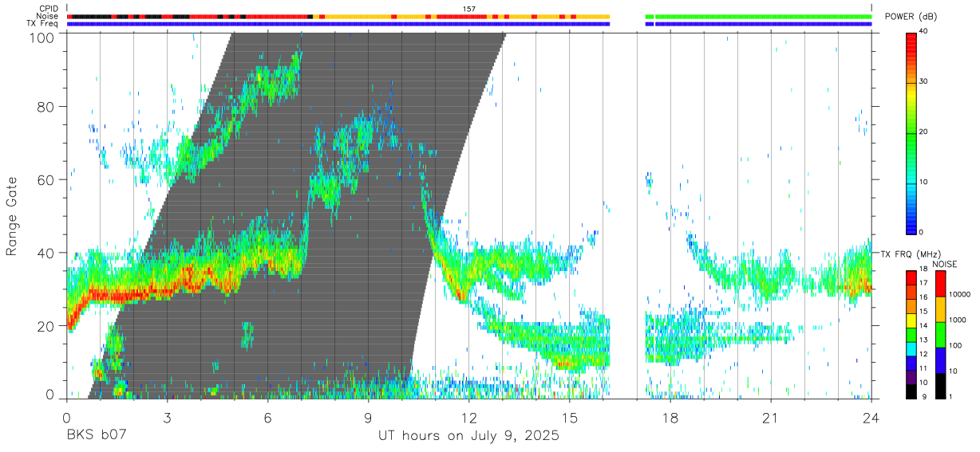Click the 100 label on the NOISE scale

click(x=955, y=346)
